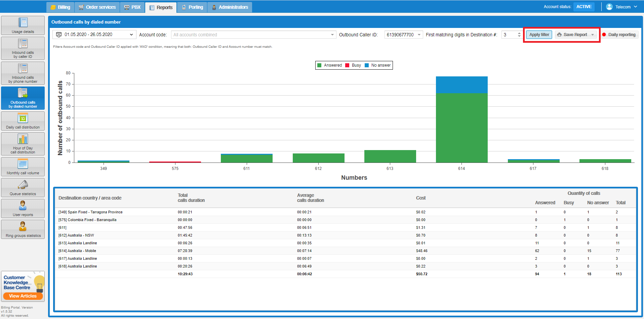The image size is (644, 319).
Task: Click the Administrators tab person icon
Action: pos(214,7)
